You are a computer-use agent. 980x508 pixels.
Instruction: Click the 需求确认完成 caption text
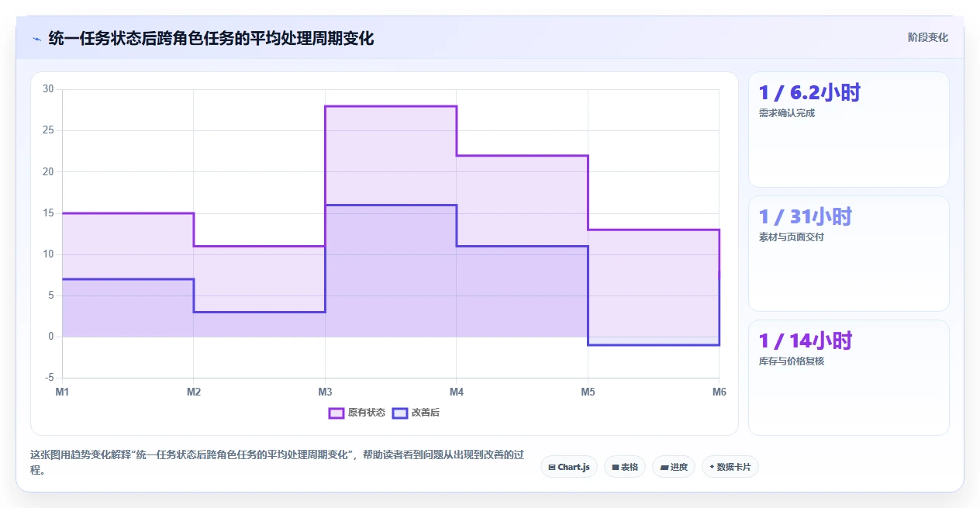pos(787,113)
